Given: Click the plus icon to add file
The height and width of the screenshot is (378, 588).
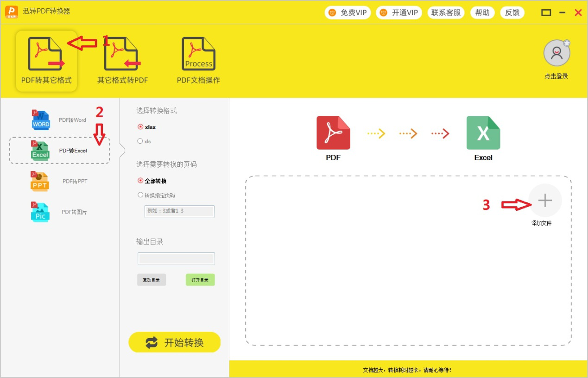Looking at the screenshot, I should point(545,200).
